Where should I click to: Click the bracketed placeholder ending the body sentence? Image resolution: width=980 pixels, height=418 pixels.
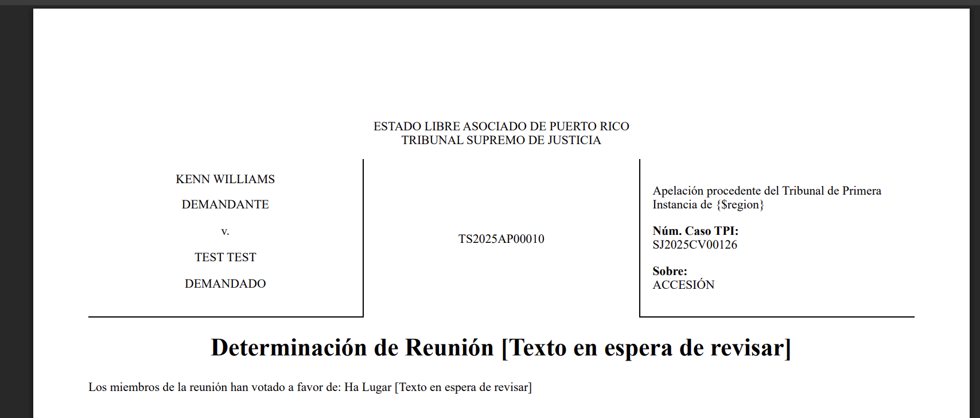click(463, 388)
